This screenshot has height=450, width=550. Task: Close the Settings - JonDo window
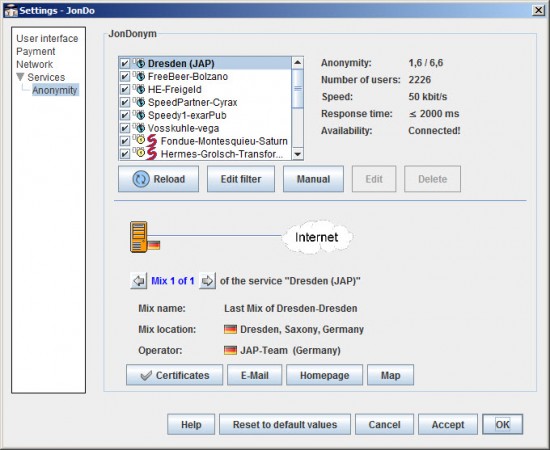pyautogui.click(x=538, y=10)
